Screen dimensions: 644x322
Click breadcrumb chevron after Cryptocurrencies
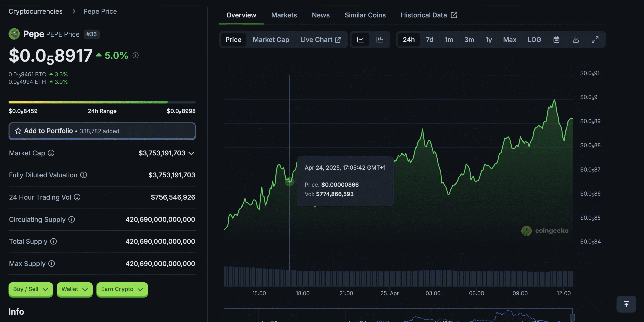(74, 11)
